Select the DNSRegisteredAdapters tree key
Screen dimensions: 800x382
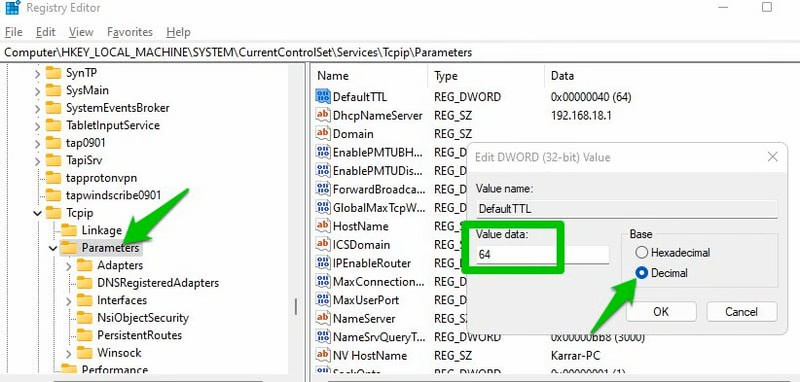[x=158, y=283]
